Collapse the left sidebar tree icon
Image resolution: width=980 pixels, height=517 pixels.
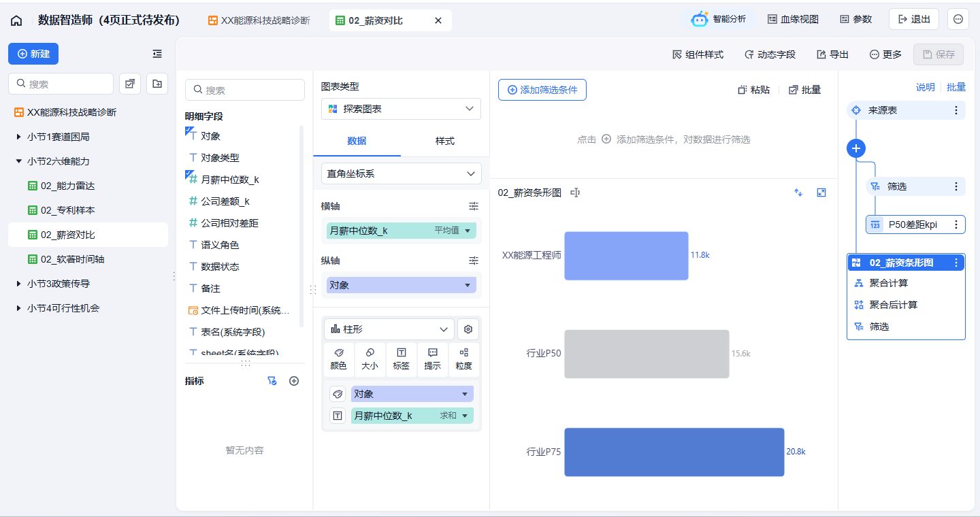[x=157, y=54]
